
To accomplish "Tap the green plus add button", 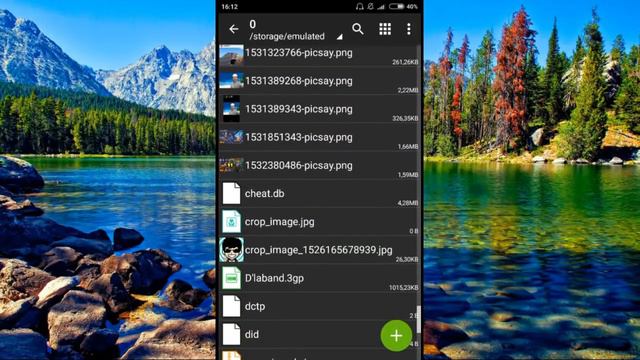I will [x=396, y=336].
